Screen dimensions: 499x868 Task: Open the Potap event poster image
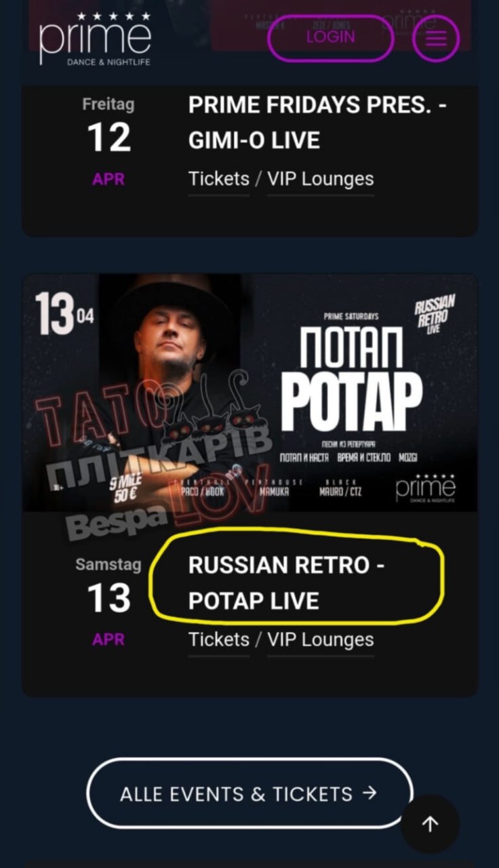[x=250, y=393]
